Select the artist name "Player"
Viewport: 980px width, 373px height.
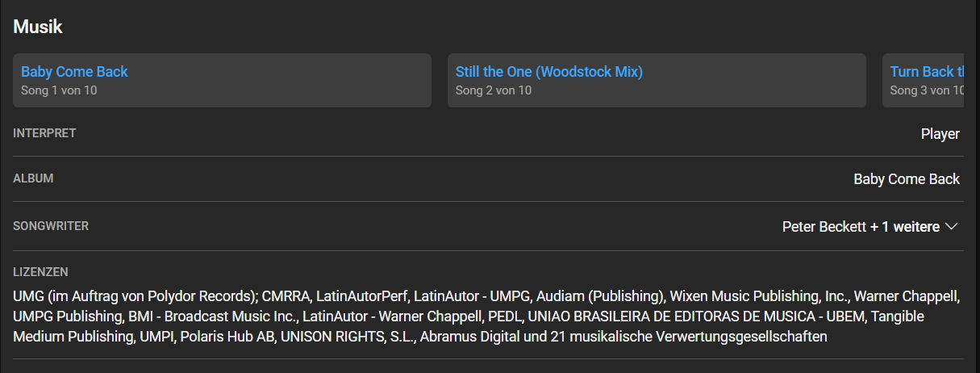point(940,134)
